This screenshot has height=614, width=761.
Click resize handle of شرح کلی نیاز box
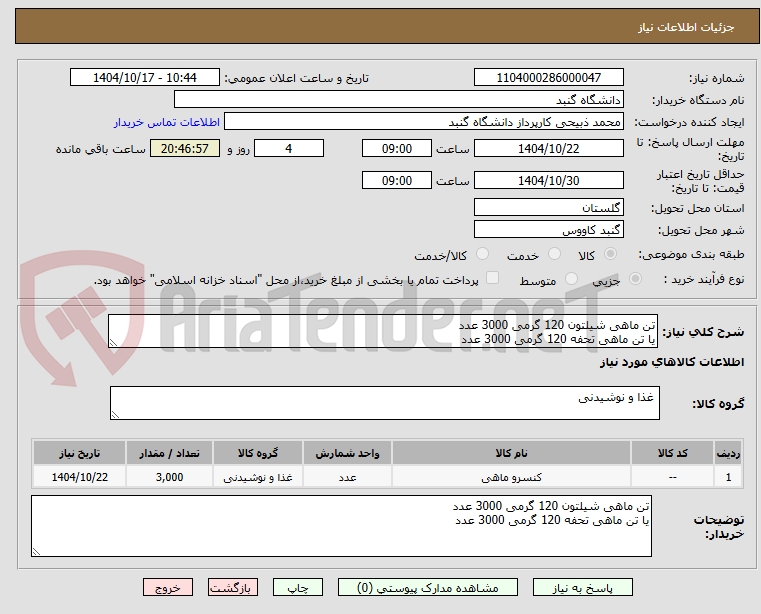coord(114,343)
